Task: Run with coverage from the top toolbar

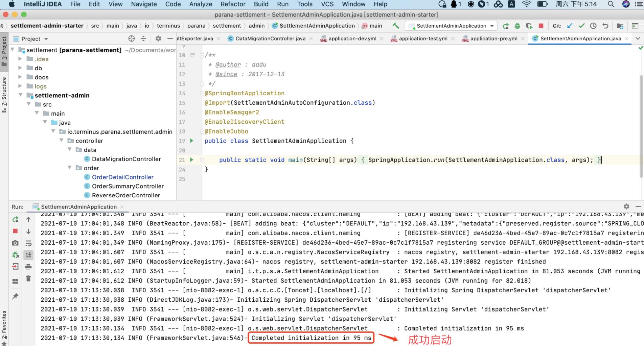Action: 529,26
